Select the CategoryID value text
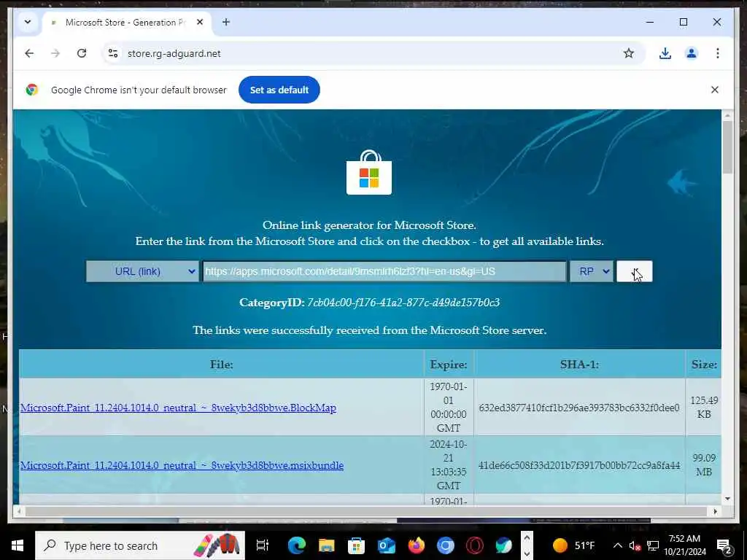Image resolution: width=747 pixels, height=560 pixels. click(403, 303)
